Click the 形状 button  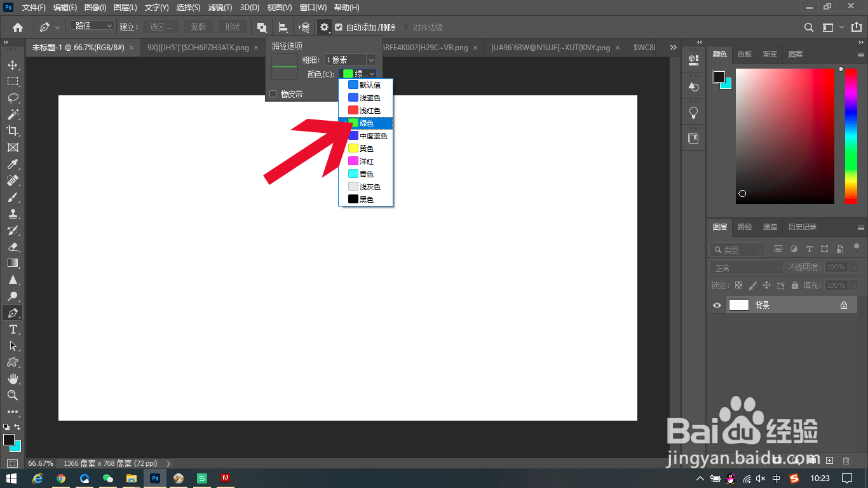click(x=233, y=27)
